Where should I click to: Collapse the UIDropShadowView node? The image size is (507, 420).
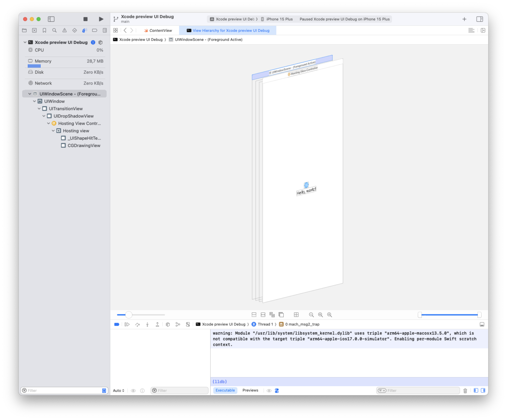tap(44, 116)
